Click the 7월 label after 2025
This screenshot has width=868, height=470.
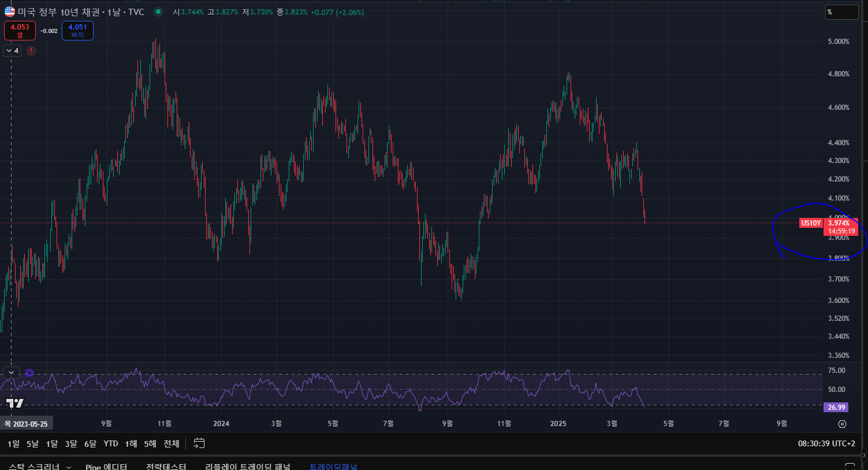(x=724, y=424)
